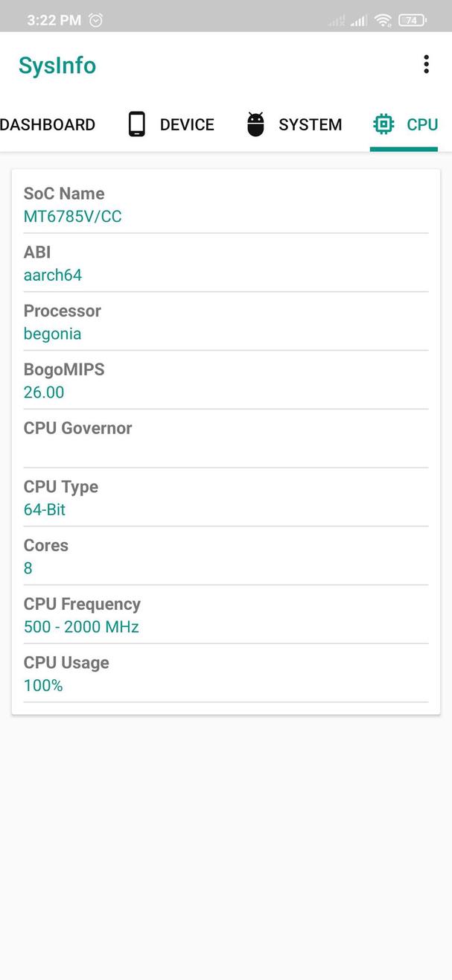Viewport: 452px width, 980px height.
Task: Tap the SysInfo app title
Action: pyautogui.click(x=57, y=66)
